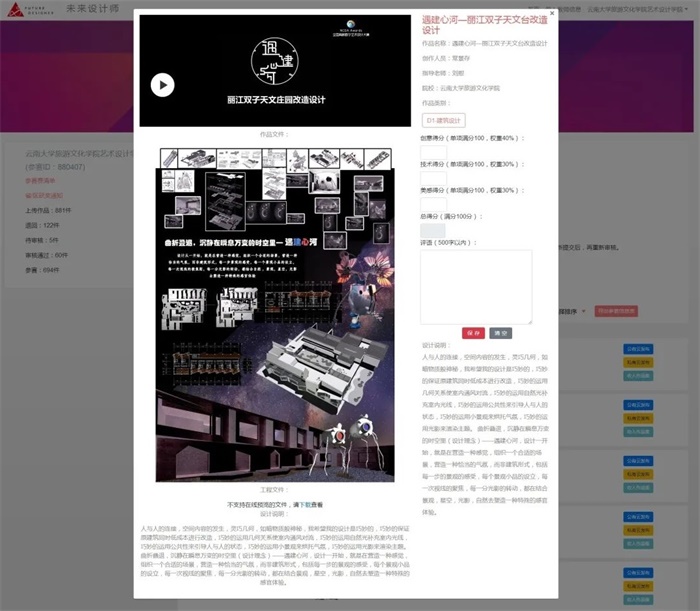Click the 退回：122件 count

[42, 225]
